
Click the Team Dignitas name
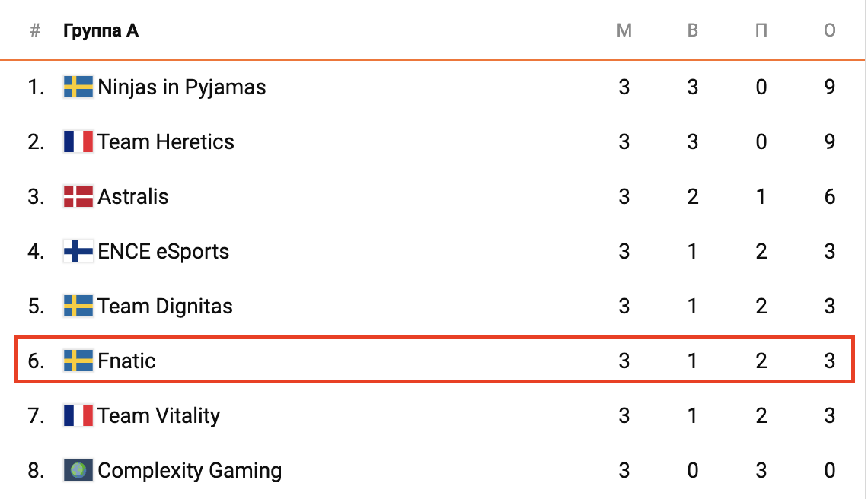coord(165,307)
